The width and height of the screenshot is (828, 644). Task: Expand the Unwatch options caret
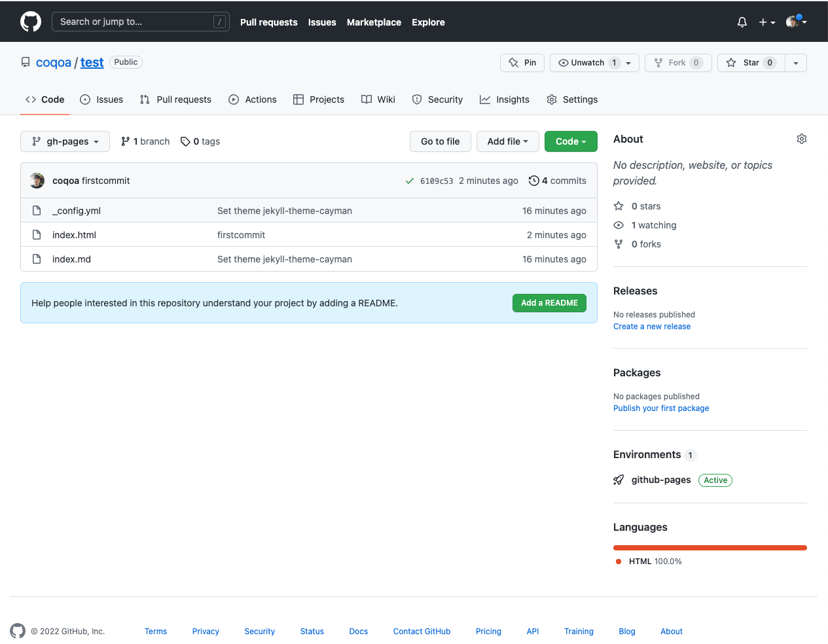628,63
